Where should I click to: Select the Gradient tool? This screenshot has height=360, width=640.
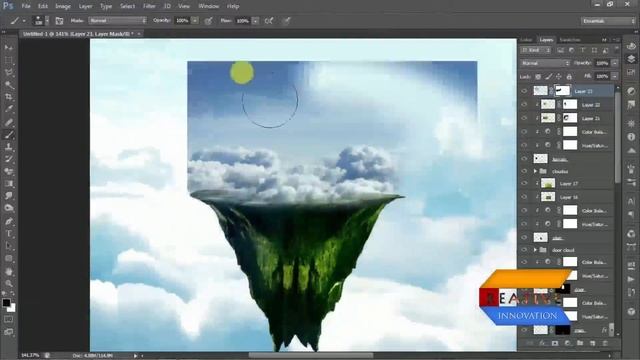click(x=9, y=184)
